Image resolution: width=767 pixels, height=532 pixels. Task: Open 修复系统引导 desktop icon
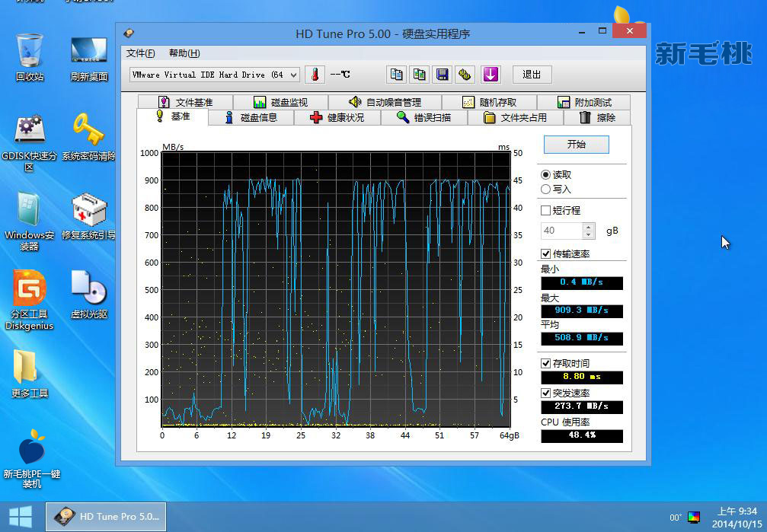pos(88,216)
